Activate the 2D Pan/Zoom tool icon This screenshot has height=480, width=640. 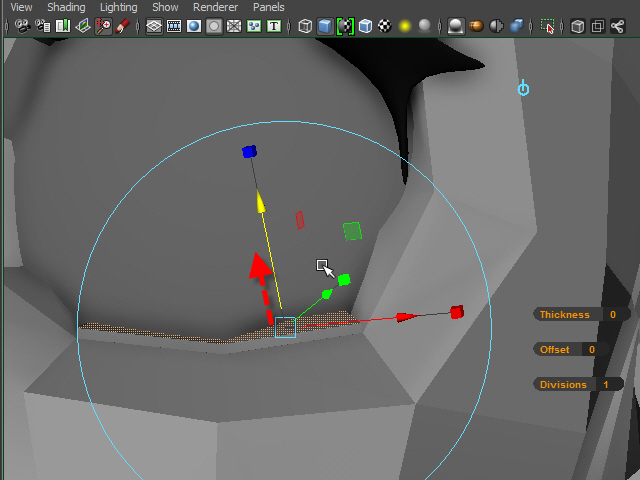click(x=103, y=27)
